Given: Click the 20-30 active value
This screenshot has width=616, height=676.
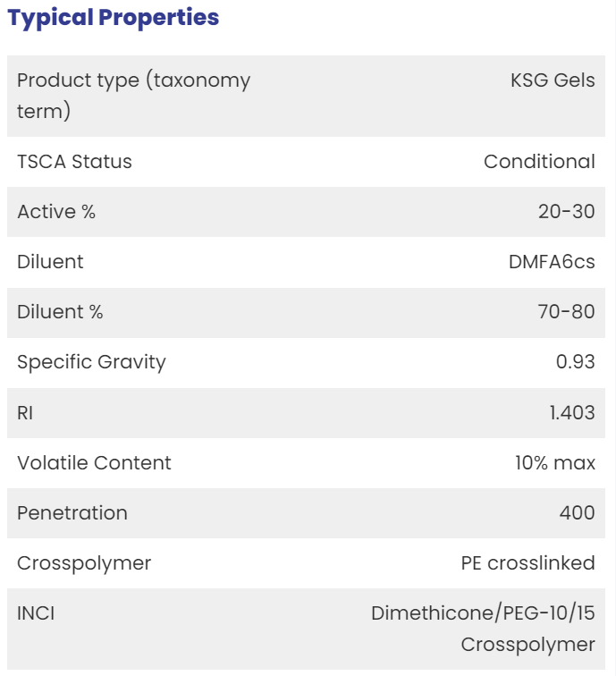Looking at the screenshot, I should (567, 212).
